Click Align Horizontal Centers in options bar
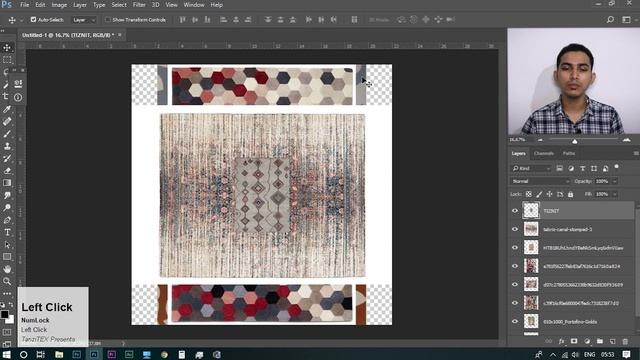 click(236, 20)
